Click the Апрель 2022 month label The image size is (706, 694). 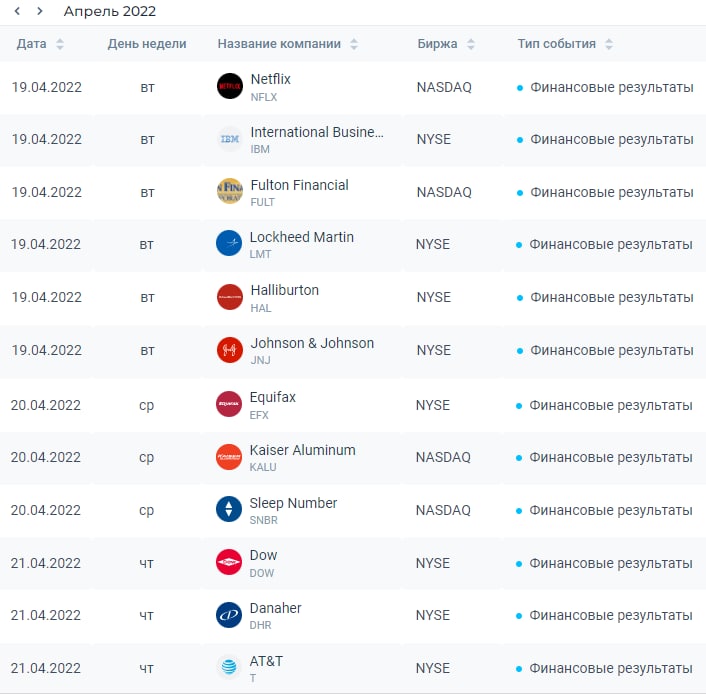pos(110,11)
